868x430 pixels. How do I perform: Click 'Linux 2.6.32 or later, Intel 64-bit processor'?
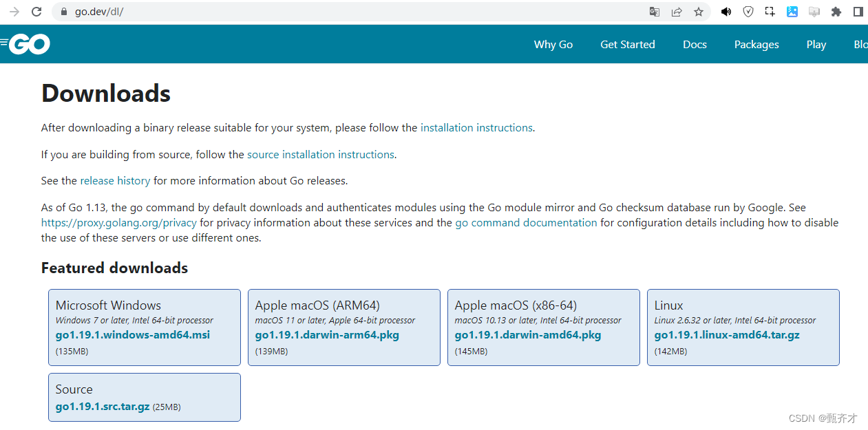[735, 321]
